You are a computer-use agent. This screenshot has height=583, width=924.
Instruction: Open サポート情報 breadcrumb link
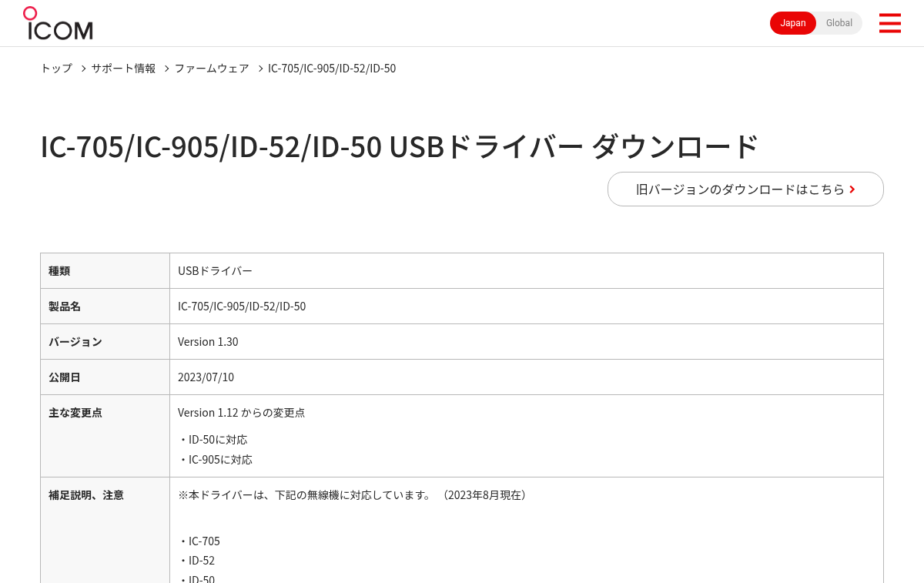123,69
